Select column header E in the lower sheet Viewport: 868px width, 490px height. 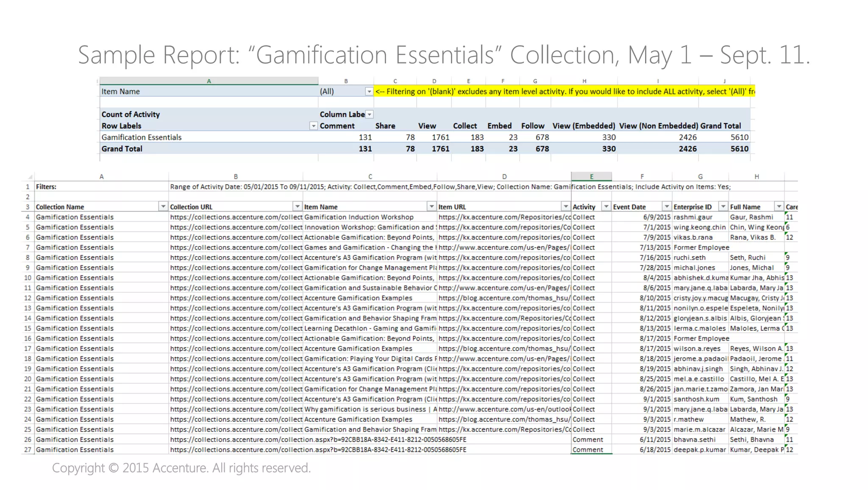591,176
